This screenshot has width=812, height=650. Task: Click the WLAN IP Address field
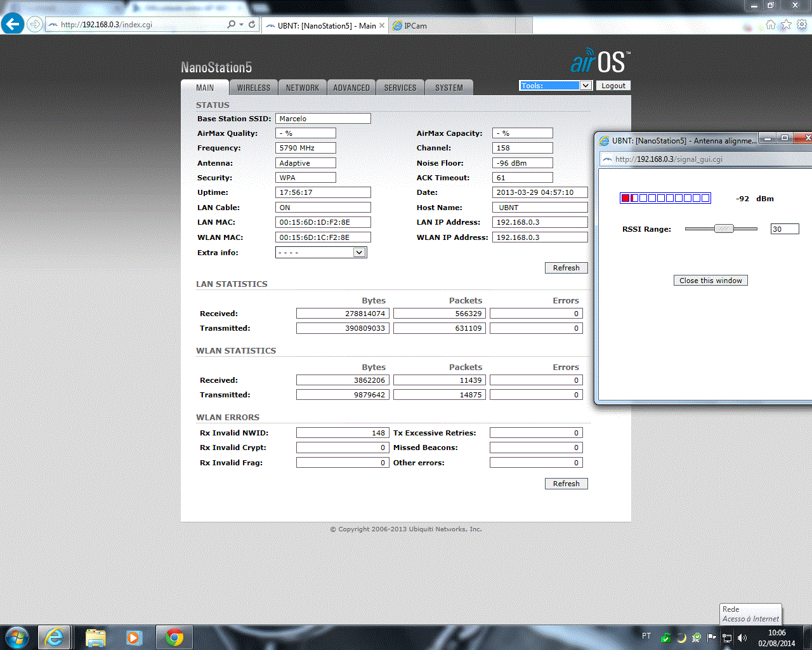tap(540, 237)
